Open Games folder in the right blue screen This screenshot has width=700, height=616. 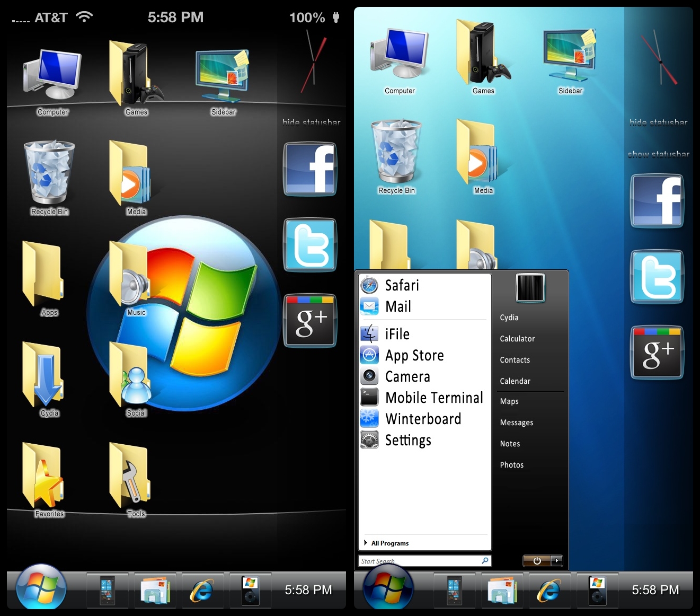[483, 53]
